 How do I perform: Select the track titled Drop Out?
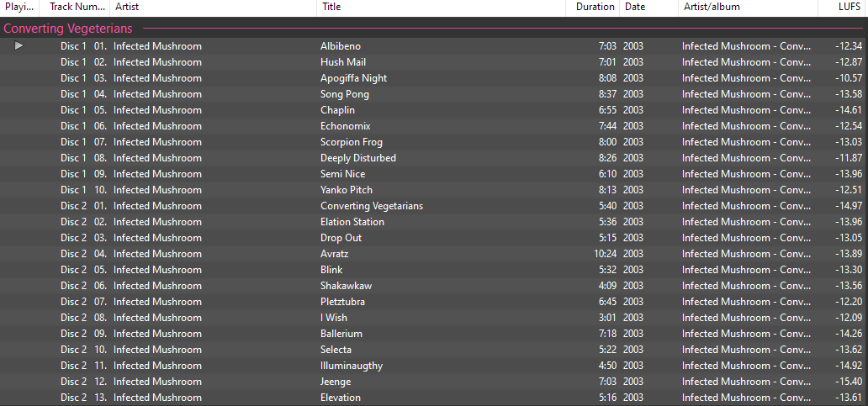click(x=341, y=238)
